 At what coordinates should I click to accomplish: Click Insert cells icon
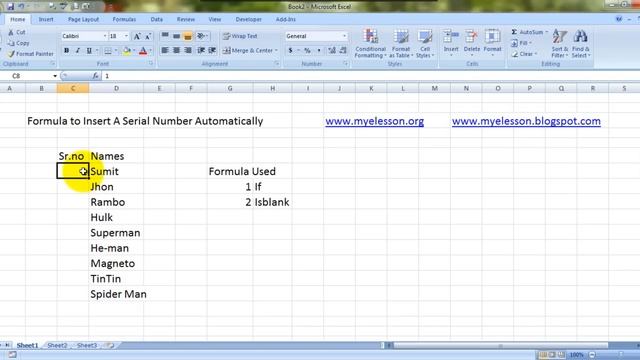tap(451, 37)
